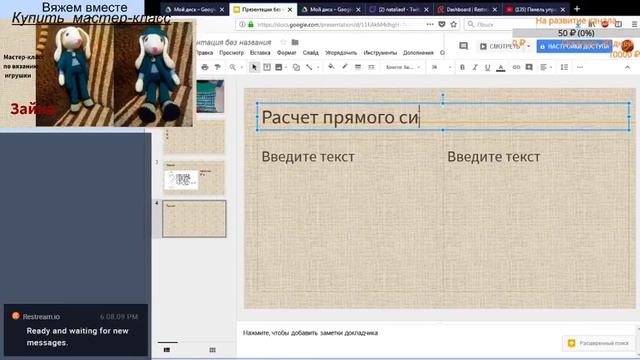The width and height of the screenshot is (640, 360).
Task: Open the page actions three-dot menu
Action: (x=430, y=24)
